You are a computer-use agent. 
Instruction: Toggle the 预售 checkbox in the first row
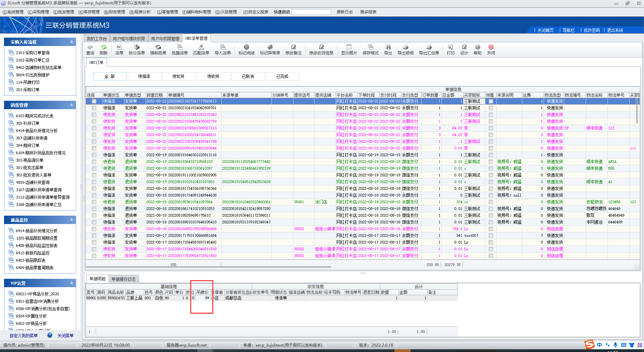pos(491,101)
